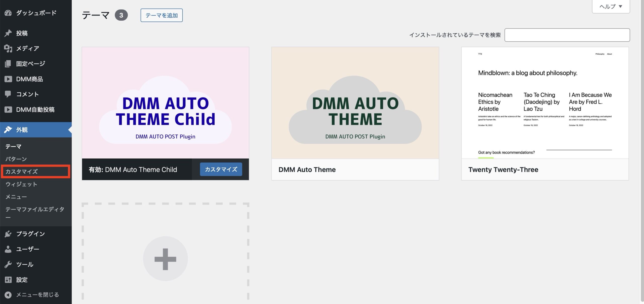This screenshot has width=644, height=304.
Task: Open the DMM自動投稿 menu
Action: [35, 110]
